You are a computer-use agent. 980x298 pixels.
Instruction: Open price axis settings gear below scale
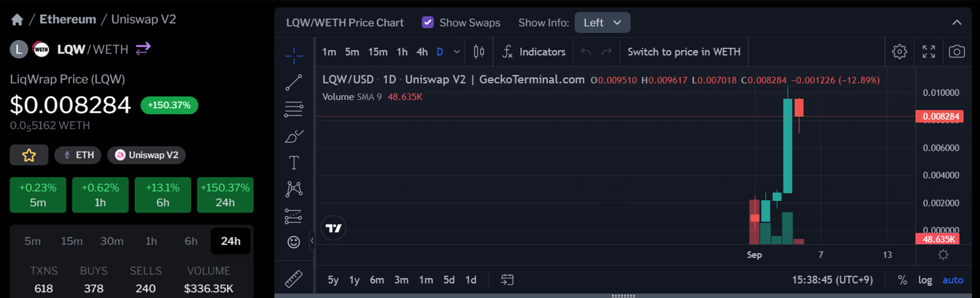[x=943, y=255]
